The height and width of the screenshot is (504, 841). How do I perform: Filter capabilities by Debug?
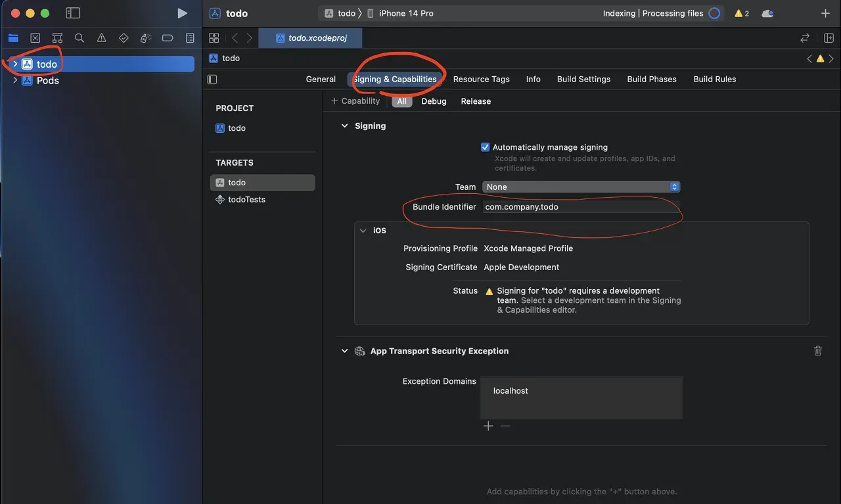[434, 101]
